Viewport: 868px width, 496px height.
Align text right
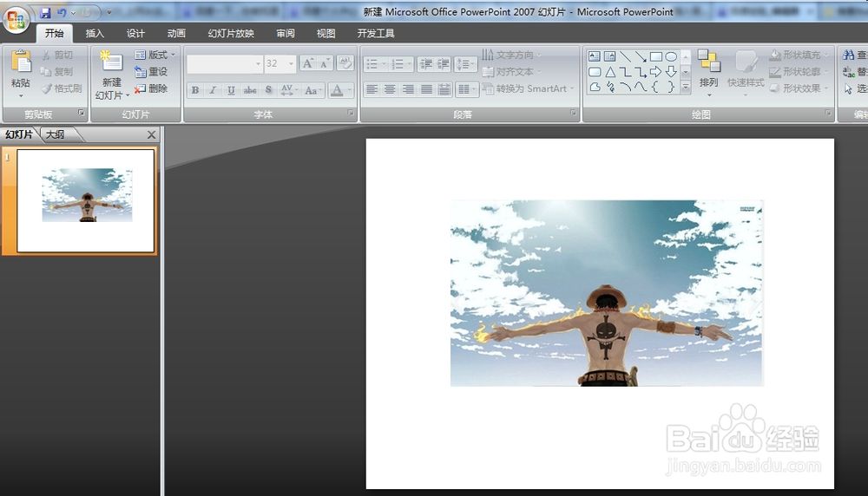click(408, 89)
